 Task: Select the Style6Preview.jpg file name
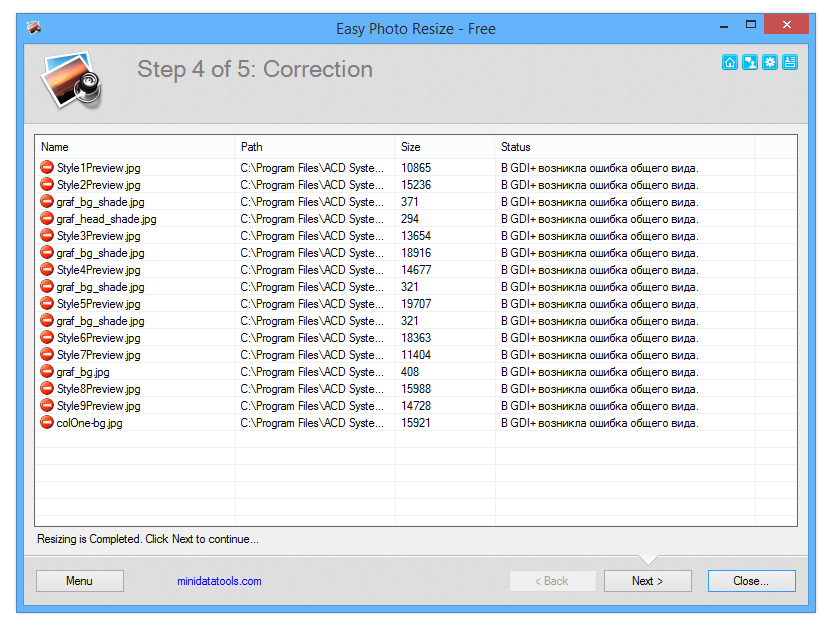[99, 338]
